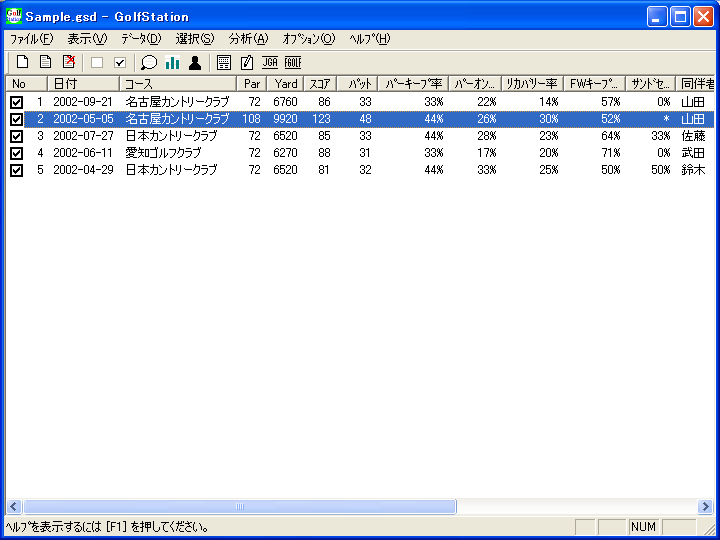The image size is (720, 540).
Task: Open the ファイル(F) menu
Action: [x=32, y=39]
